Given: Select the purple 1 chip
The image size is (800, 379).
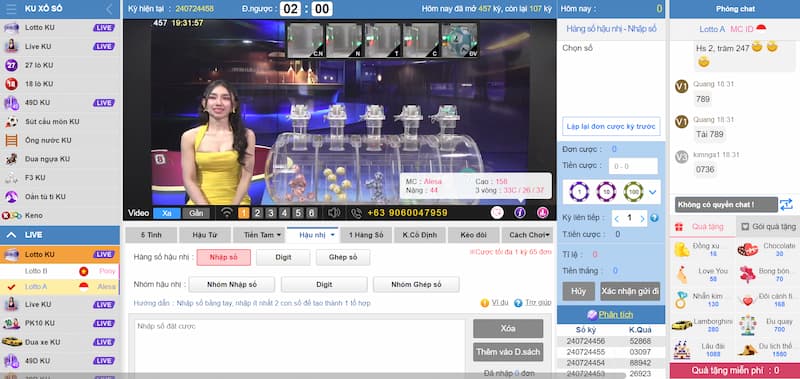Looking at the screenshot, I should coord(580,192).
